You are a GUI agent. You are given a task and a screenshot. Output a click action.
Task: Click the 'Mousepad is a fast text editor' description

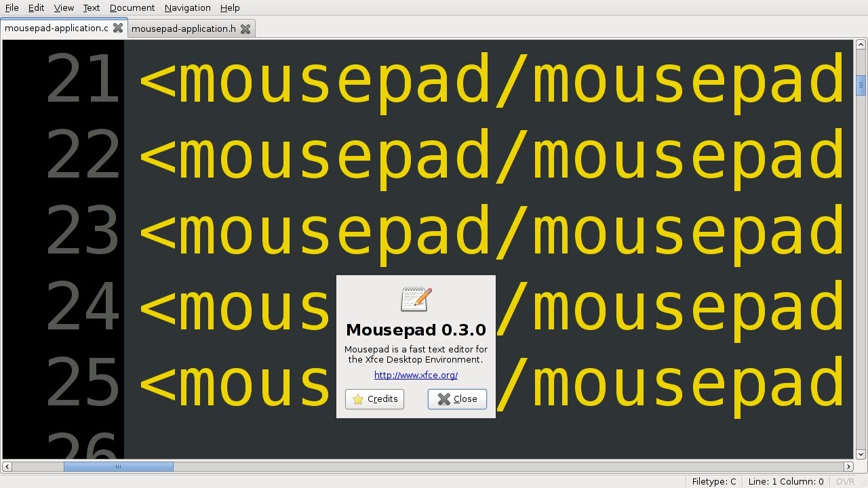click(x=416, y=354)
